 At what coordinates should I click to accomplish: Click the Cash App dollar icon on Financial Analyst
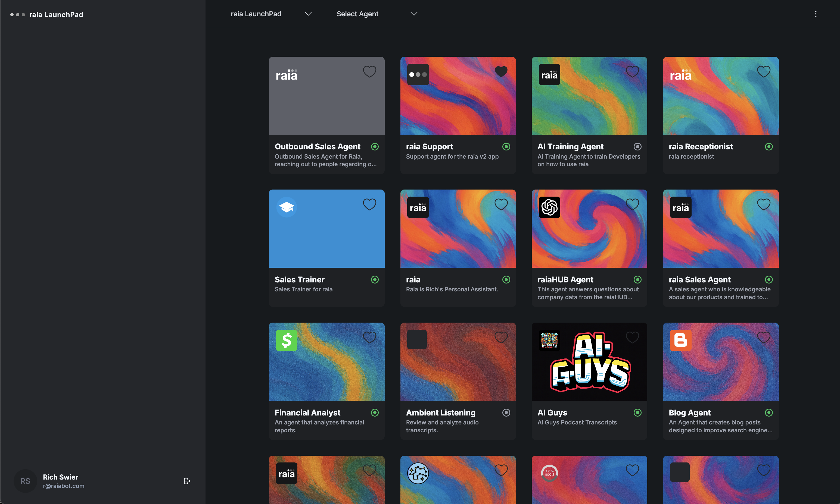pos(286,340)
